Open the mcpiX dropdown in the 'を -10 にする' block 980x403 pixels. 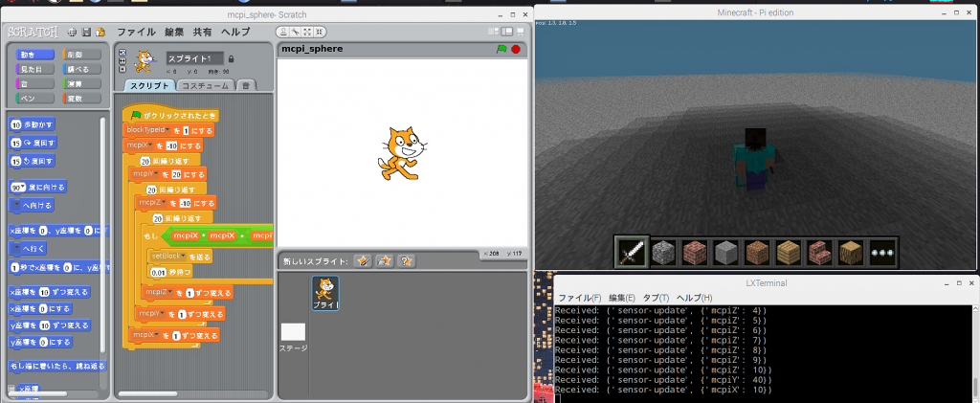(x=152, y=145)
